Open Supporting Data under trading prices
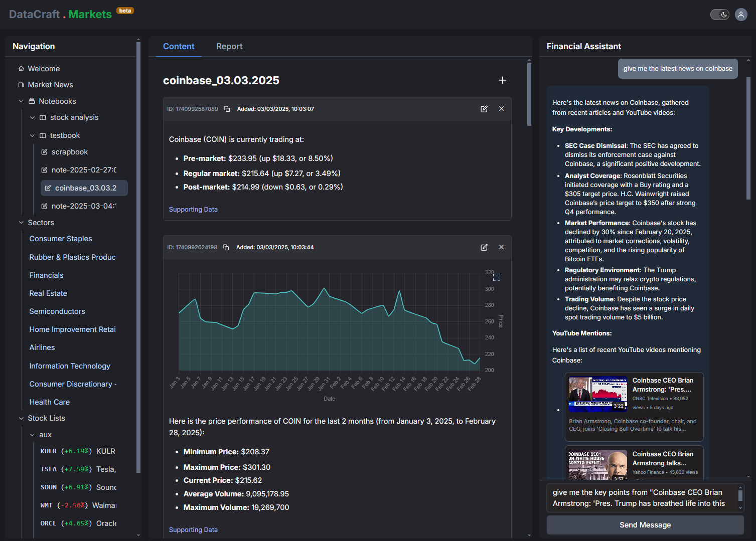The width and height of the screenshot is (756, 541). pyautogui.click(x=193, y=210)
